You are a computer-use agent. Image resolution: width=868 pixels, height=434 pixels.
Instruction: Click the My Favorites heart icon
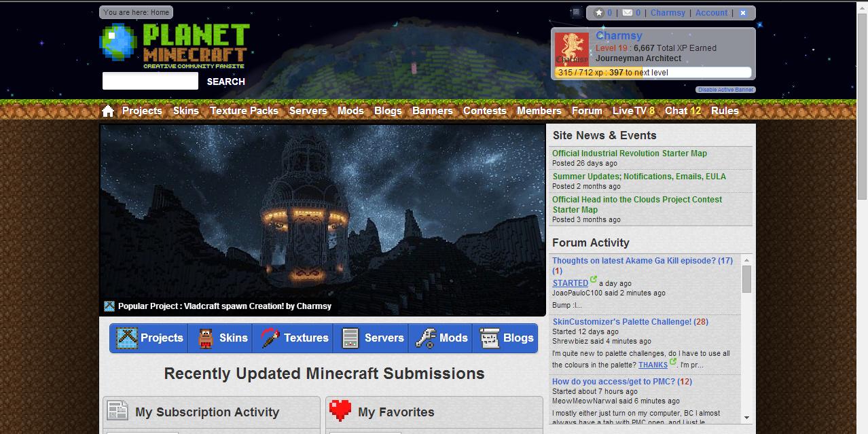click(339, 411)
